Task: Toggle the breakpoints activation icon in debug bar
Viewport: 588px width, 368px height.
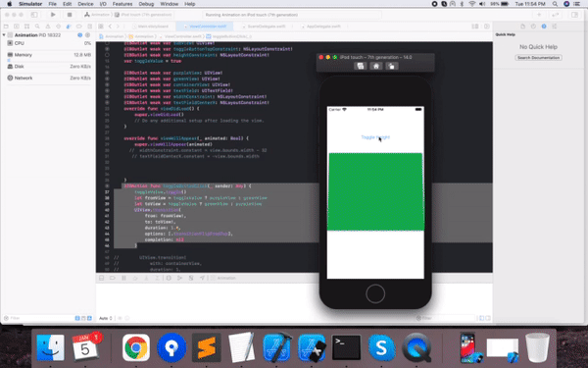Action: tap(113, 279)
